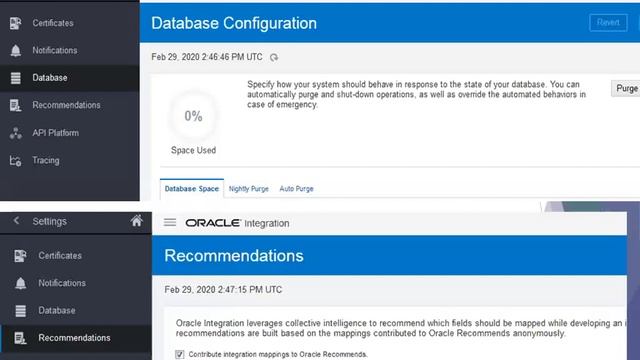Select the Database Space tab
Viewport: 640px width, 360px height.
[192, 189]
